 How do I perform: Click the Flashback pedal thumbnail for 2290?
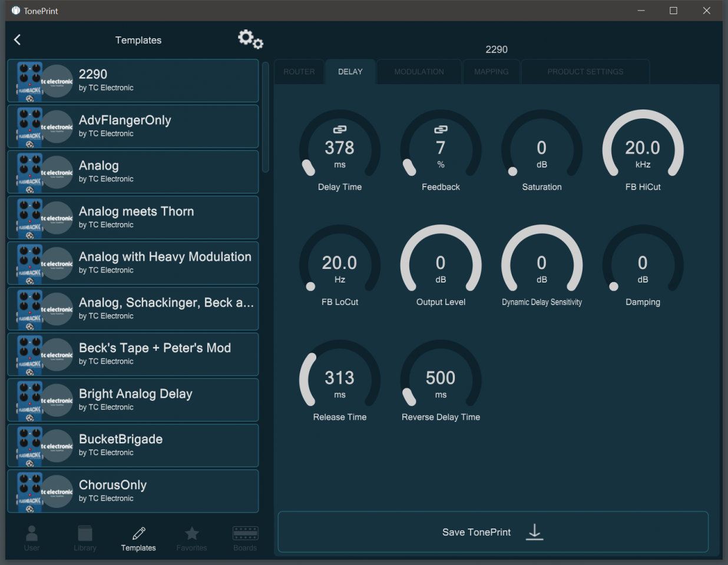click(29, 81)
